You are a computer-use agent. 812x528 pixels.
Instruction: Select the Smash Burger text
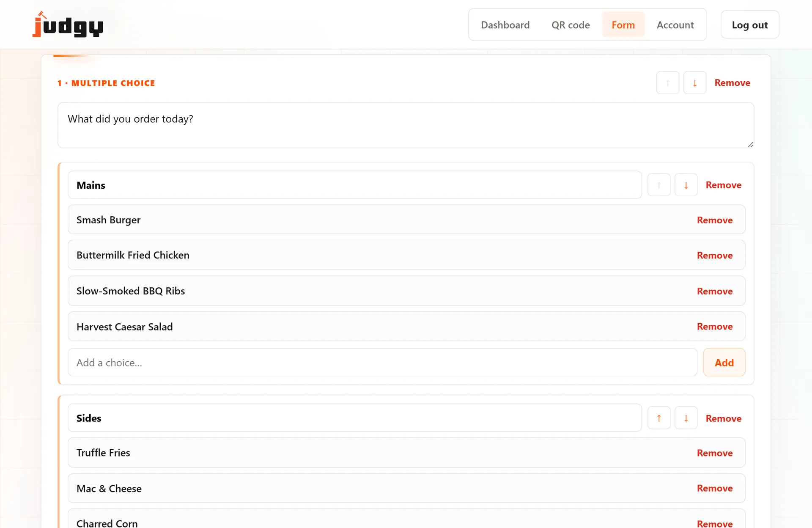click(x=108, y=220)
